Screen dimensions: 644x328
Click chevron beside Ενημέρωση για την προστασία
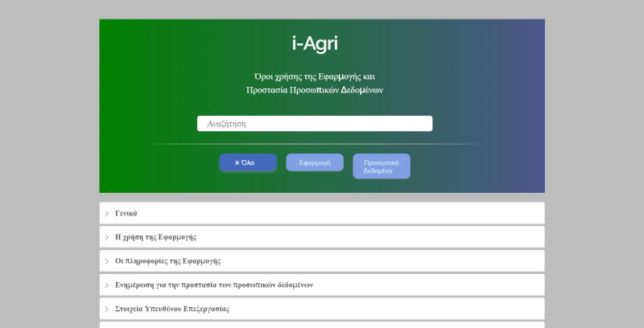(x=106, y=285)
